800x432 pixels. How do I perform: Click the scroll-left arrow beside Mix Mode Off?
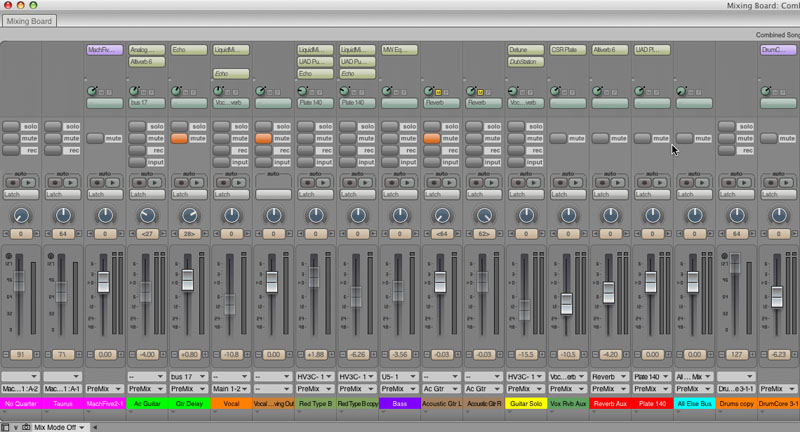(94, 427)
